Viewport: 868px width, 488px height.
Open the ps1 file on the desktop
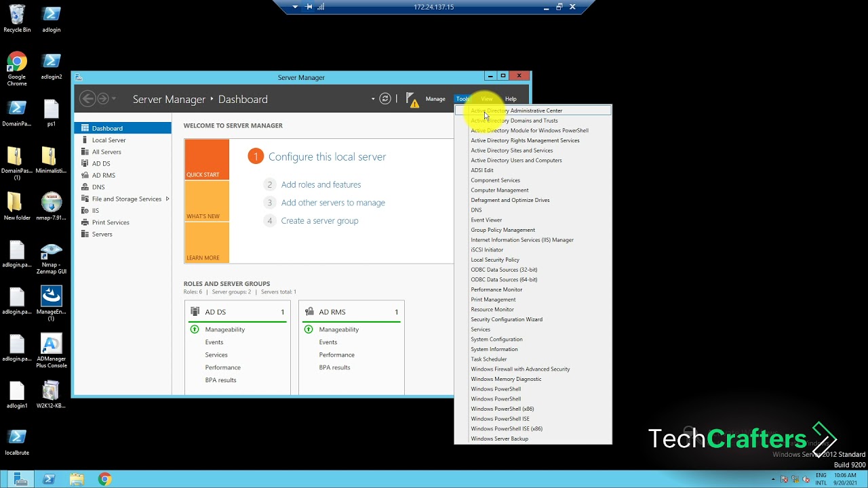click(52, 113)
